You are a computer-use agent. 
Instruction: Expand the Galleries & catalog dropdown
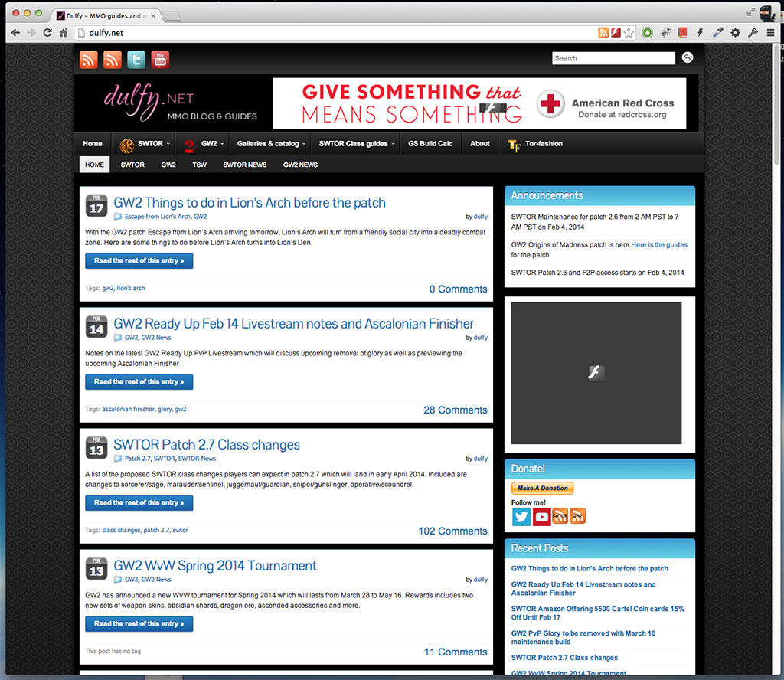pyautogui.click(x=270, y=144)
